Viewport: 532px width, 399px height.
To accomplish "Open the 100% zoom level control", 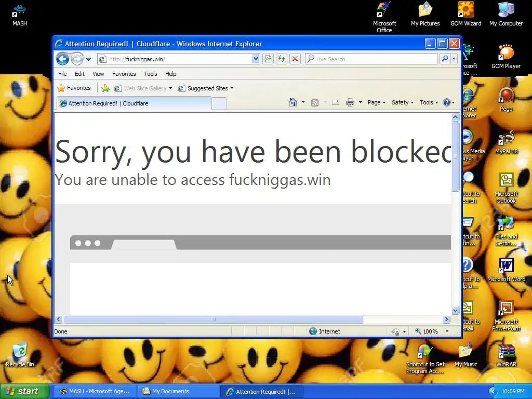I will (x=427, y=331).
